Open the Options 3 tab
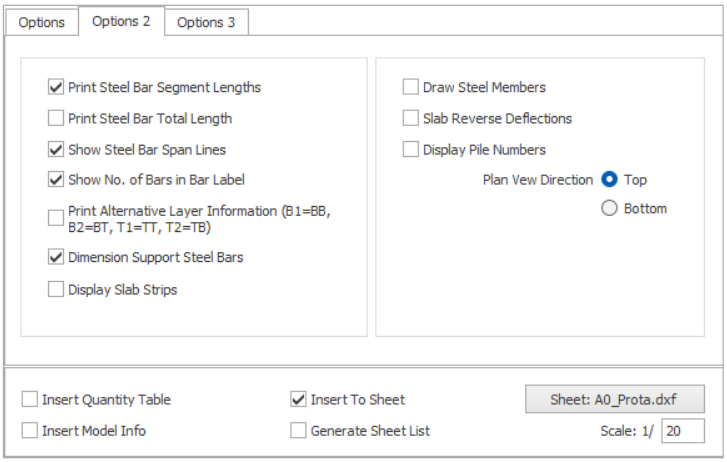 (206, 22)
